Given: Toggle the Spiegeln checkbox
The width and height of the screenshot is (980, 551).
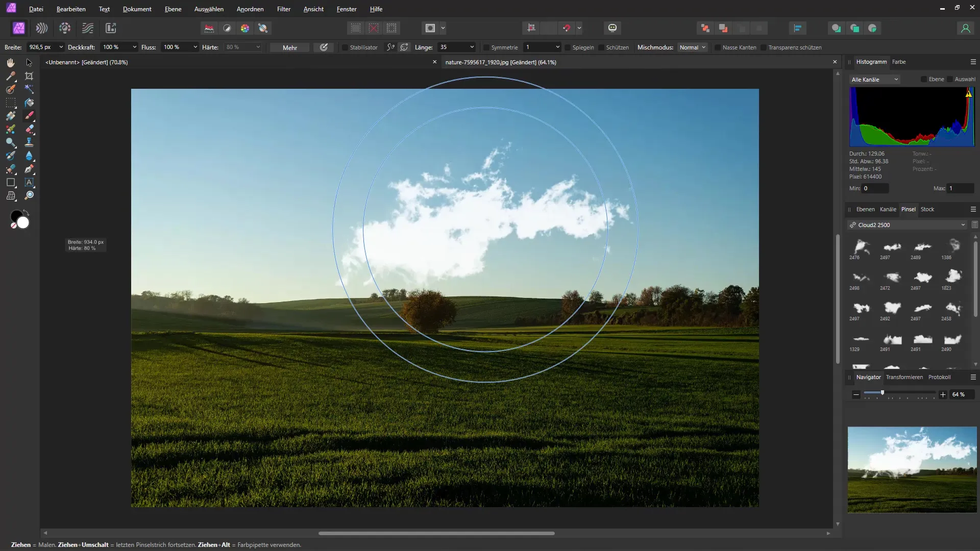Looking at the screenshot, I should pos(568,47).
